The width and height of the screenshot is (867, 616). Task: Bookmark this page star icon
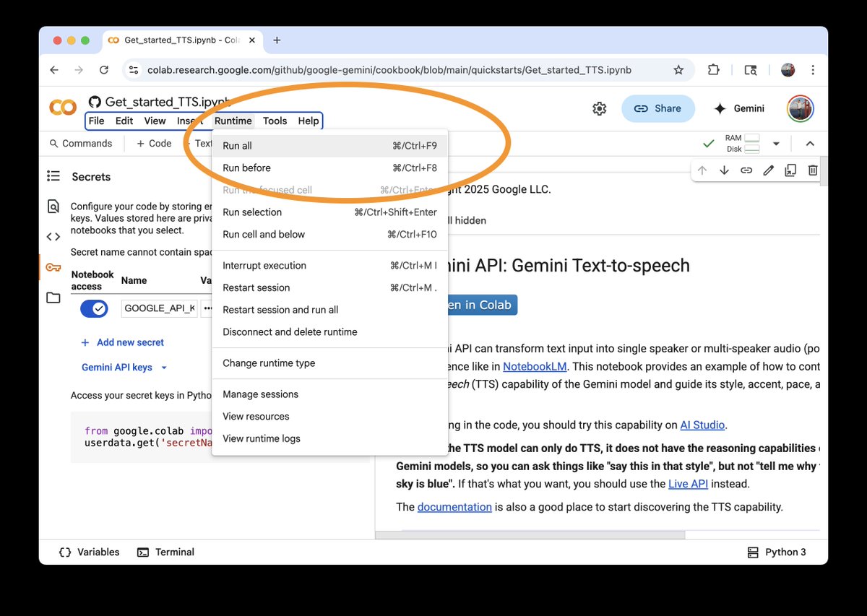pyautogui.click(x=678, y=70)
